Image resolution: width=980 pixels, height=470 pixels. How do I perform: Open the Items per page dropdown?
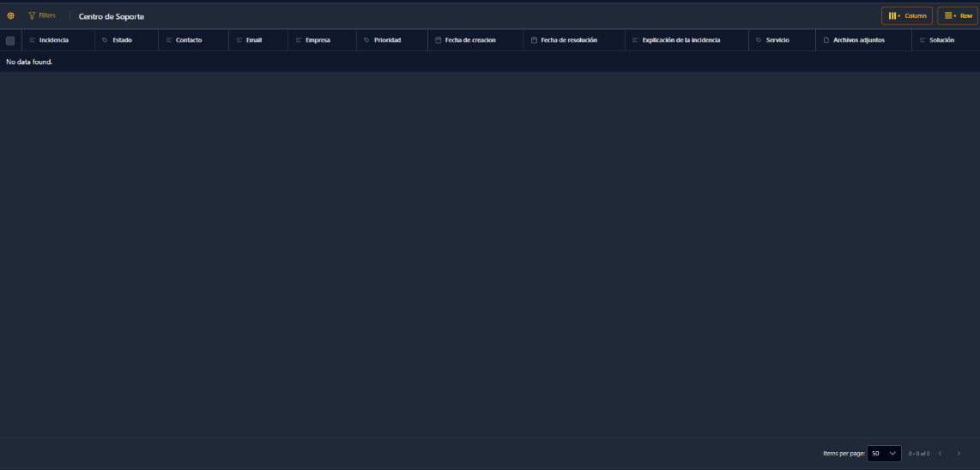pos(884,453)
